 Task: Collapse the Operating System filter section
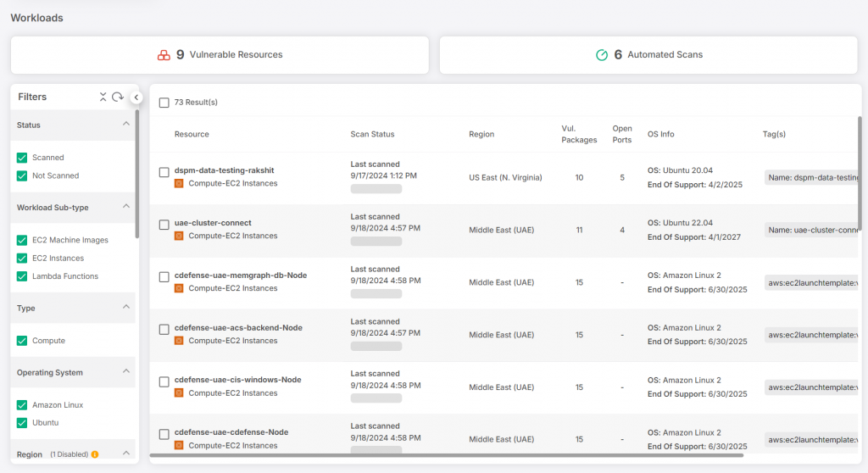126,372
